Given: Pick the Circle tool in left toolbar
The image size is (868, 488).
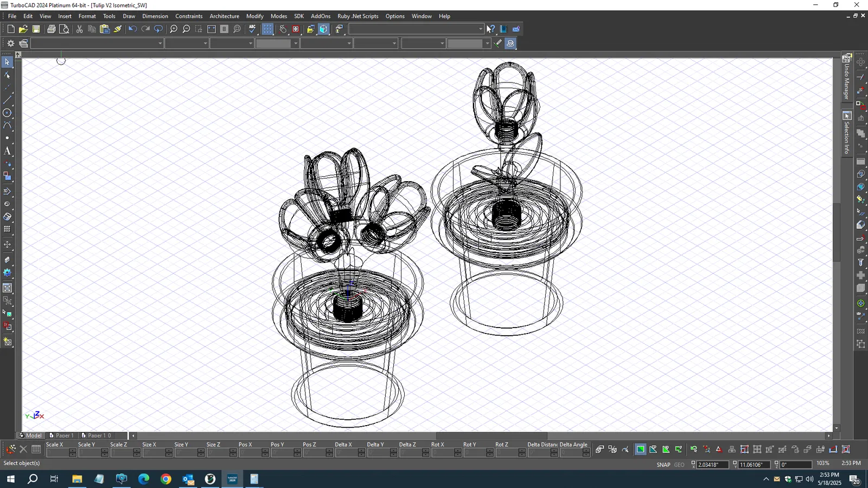Looking at the screenshot, I should point(7,113).
